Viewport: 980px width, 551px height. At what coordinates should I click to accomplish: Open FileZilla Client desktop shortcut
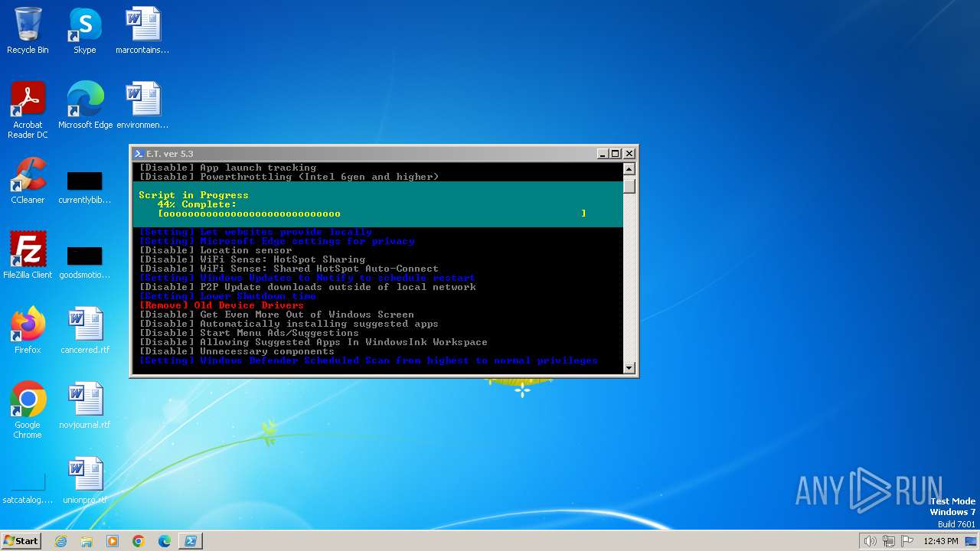click(28, 255)
